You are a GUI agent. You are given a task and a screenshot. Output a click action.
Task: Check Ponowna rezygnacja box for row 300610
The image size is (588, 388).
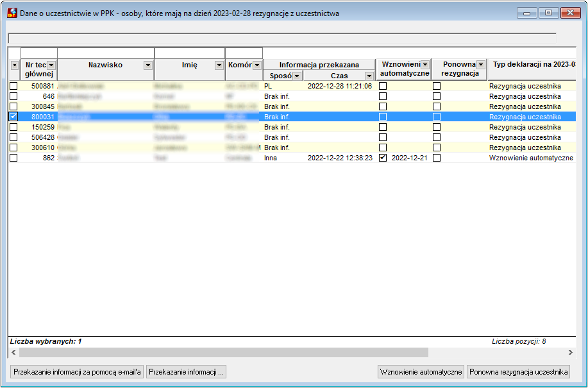click(437, 148)
